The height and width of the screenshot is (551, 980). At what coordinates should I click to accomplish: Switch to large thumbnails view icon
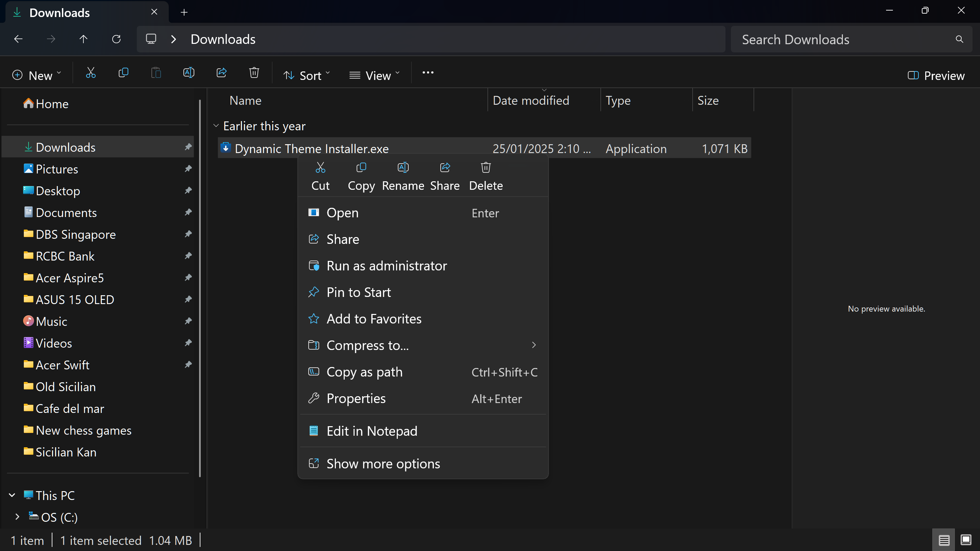(966, 539)
